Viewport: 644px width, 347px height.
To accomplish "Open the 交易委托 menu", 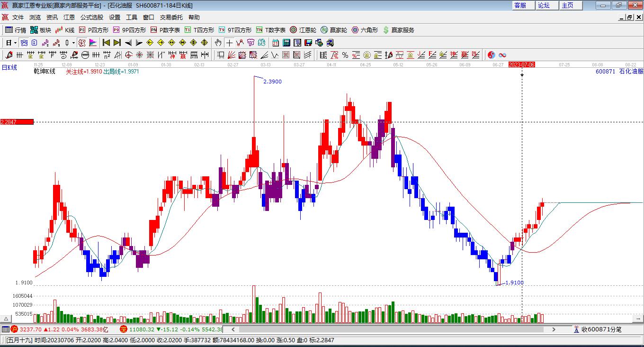I will [x=171, y=18].
